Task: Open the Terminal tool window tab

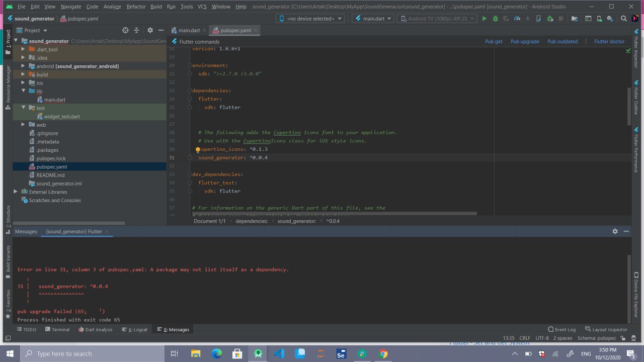Action: click(57, 329)
